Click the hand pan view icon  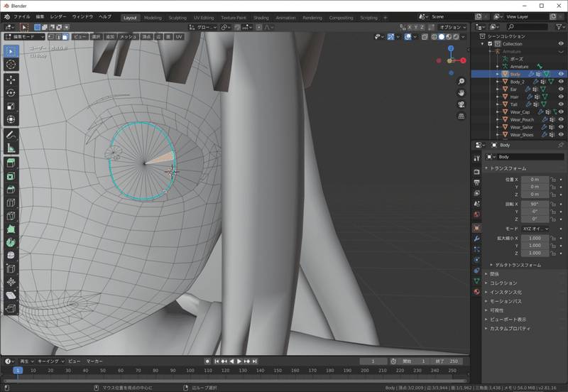click(461, 92)
